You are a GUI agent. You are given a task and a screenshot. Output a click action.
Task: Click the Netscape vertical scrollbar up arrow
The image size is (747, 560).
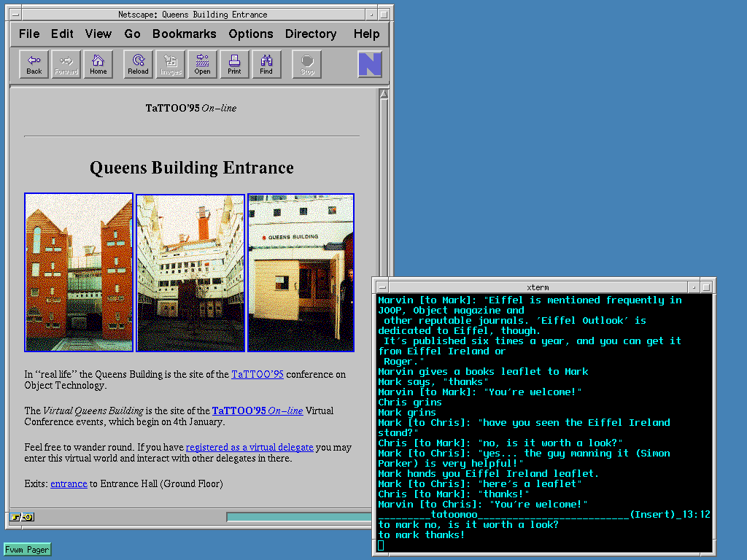[x=384, y=93]
